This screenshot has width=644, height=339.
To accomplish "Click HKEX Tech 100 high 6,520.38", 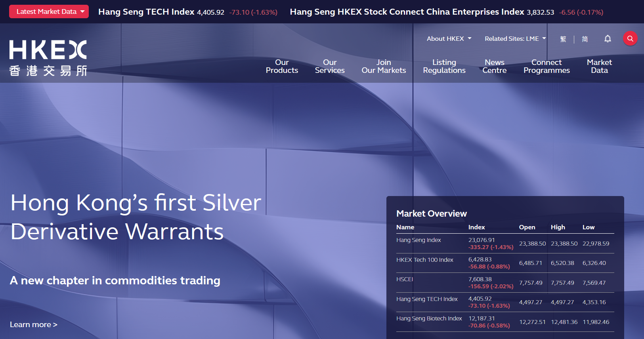I will click(562, 263).
